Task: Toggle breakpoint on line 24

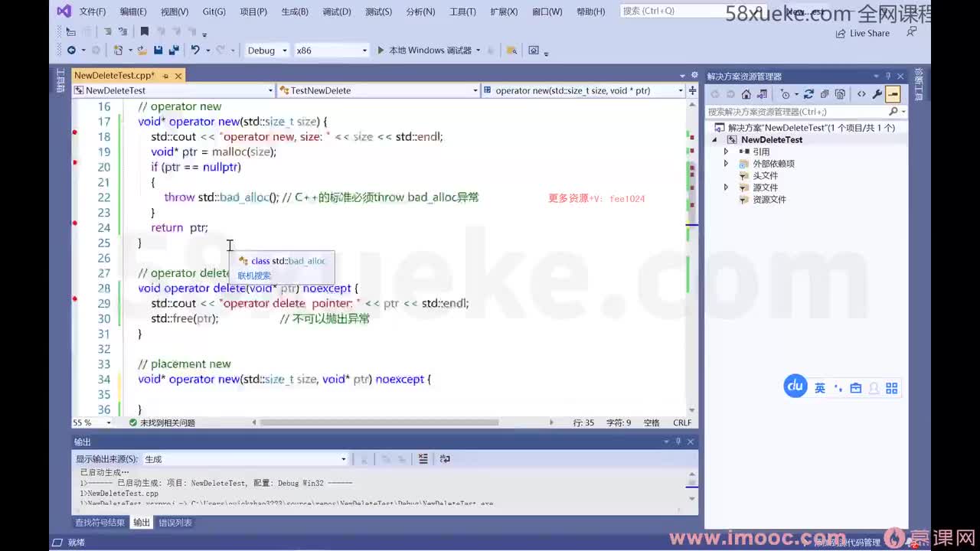Action: click(75, 223)
